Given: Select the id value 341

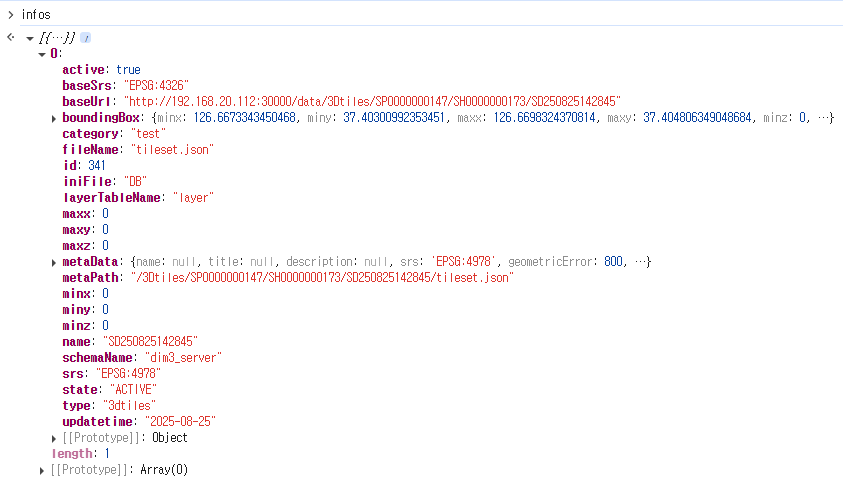Looking at the screenshot, I should [97, 166].
